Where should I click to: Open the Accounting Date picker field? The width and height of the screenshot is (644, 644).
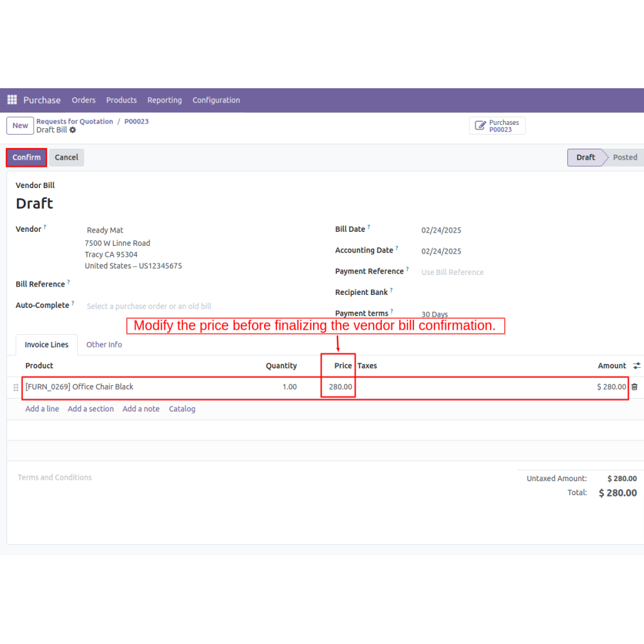(441, 251)
